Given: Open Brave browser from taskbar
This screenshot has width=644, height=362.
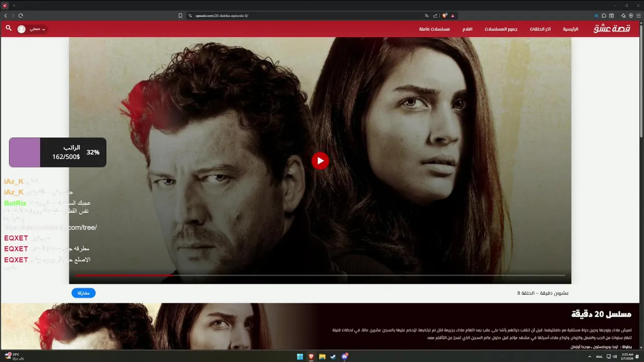Looking at the screenshot, I should pos(311,356).
